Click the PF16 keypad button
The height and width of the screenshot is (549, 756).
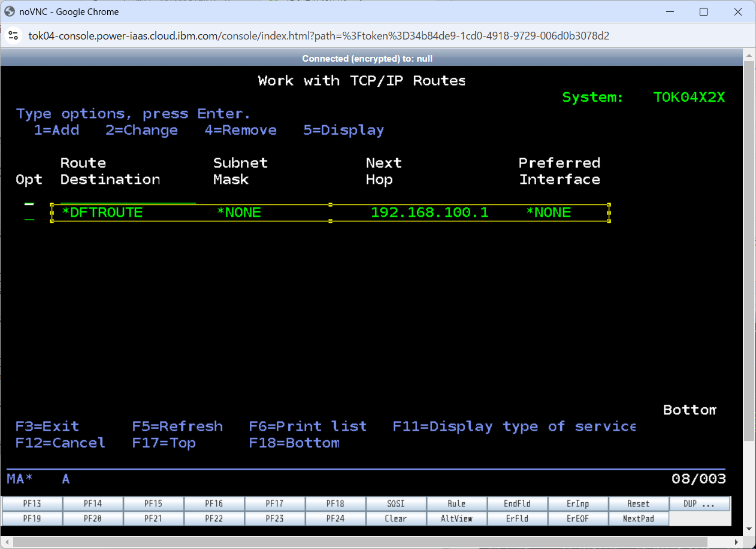(214, 503)
